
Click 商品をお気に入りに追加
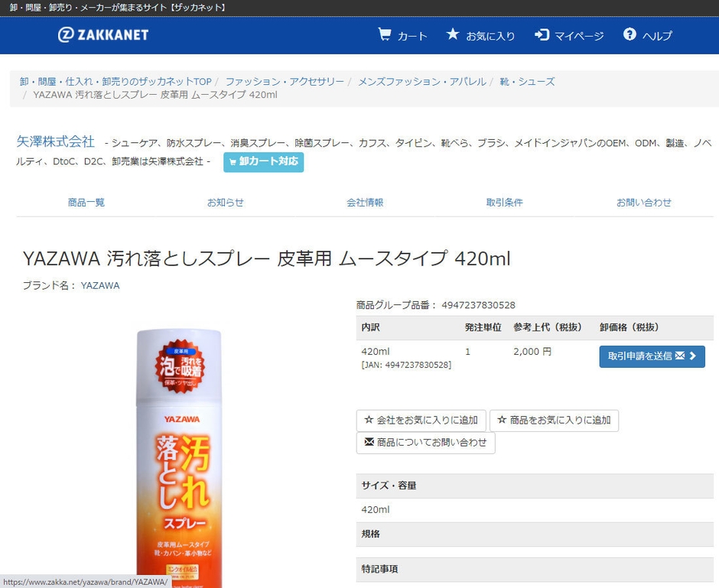click(554, 420)
